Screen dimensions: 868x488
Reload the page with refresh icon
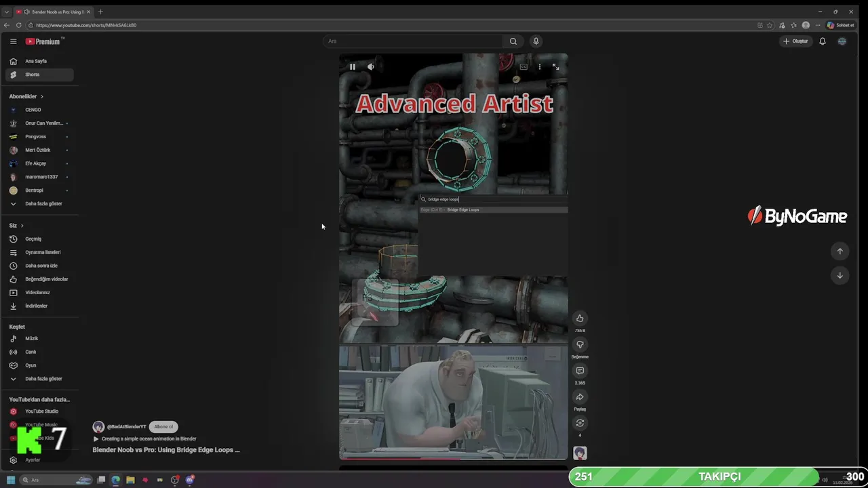pyautogui.click(x=19, y=25)
